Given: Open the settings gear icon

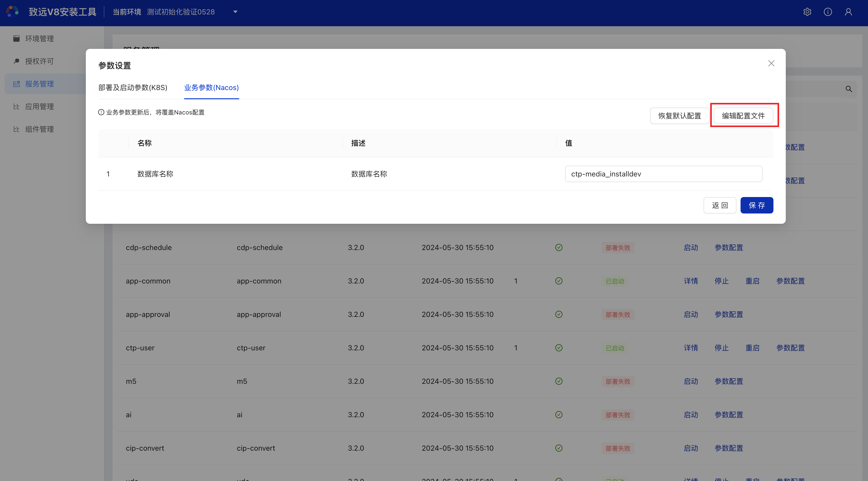Looking at the screenshot, I should pyautogui.click(x=807, y=12).
